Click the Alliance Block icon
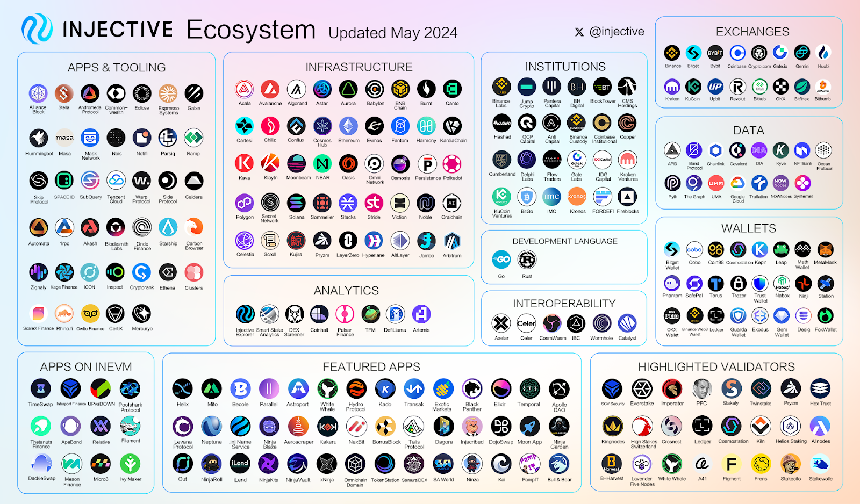Screen dimensions: 860x504 click(38, 93)
